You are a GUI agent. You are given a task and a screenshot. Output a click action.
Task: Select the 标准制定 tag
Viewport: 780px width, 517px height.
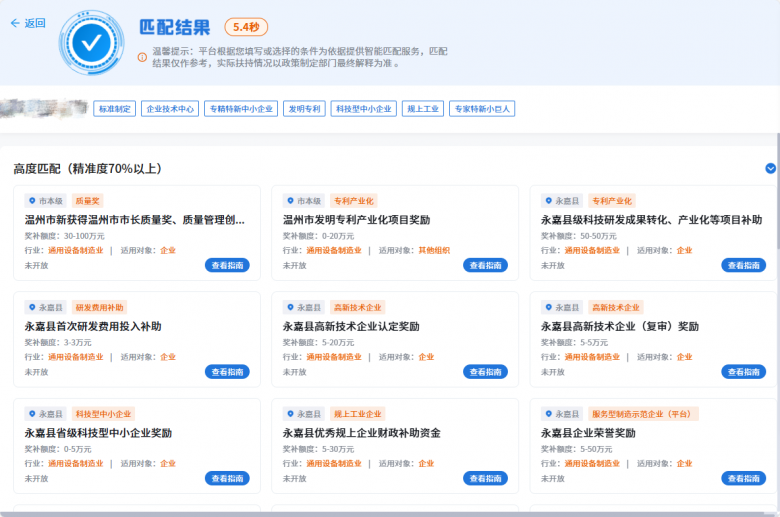[115, 109]
